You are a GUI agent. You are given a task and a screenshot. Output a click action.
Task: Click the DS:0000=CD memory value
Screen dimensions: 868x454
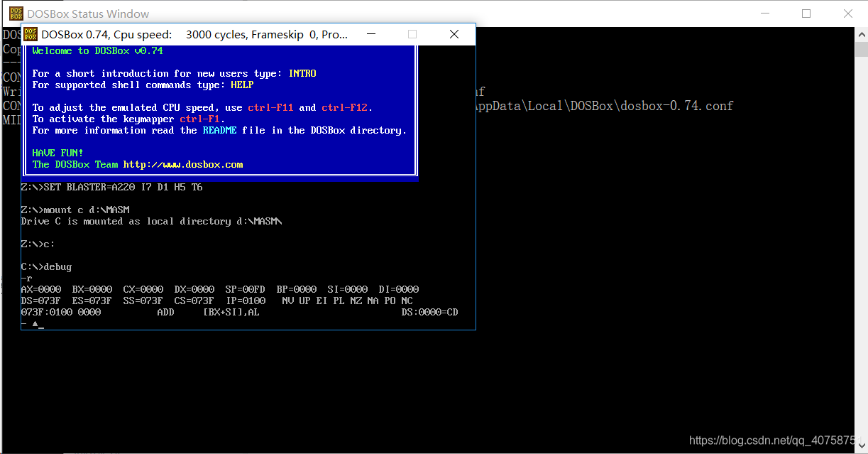tap(429, 312)
